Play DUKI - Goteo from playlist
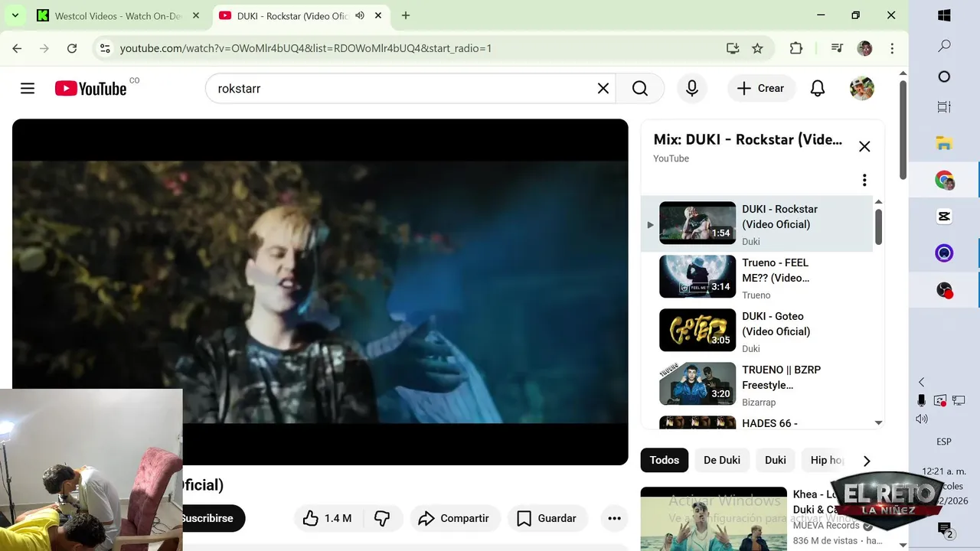Viewport: 980px width, 551px height. pyautogui.click(x=756, y=331)
